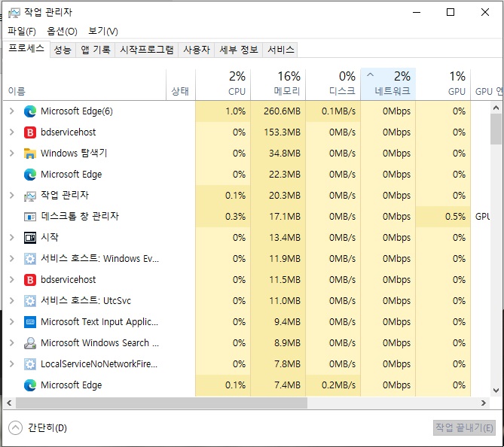Click the LocalServiceNoNetworkFire... gear icon

[30, 364]
